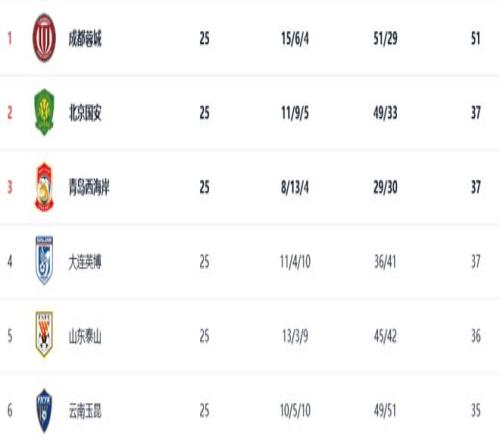The height and width of the screenshot is (440, 500).
Task: Click Shandong Taishan points value 36
Action: coord(476,336)
